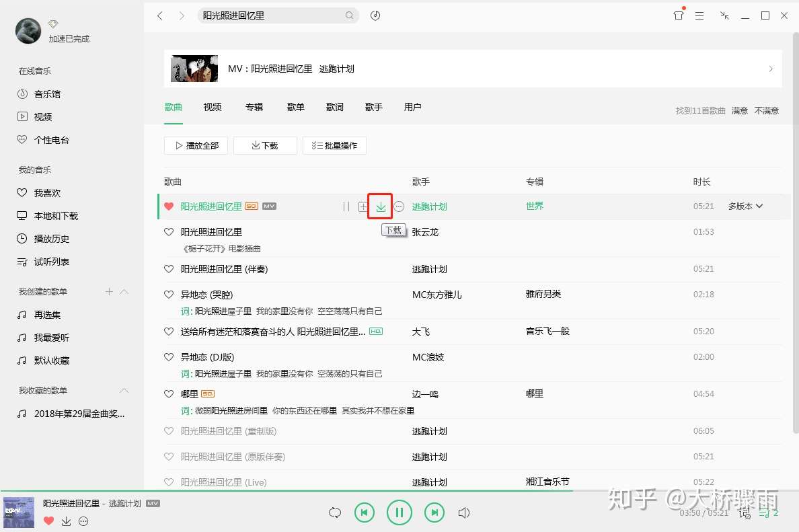Add 阳光照进回忆里 to playlist plus icon

(363, 206)
